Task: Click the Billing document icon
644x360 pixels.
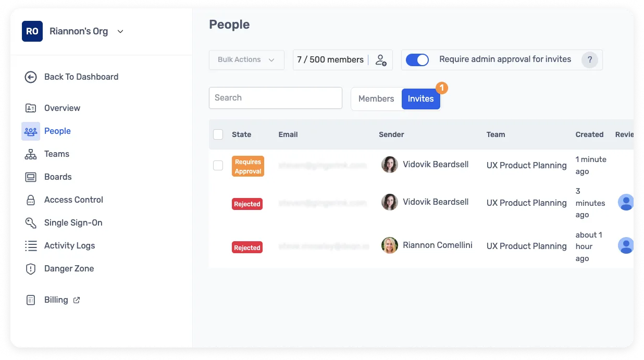Action: click(31, 300)
